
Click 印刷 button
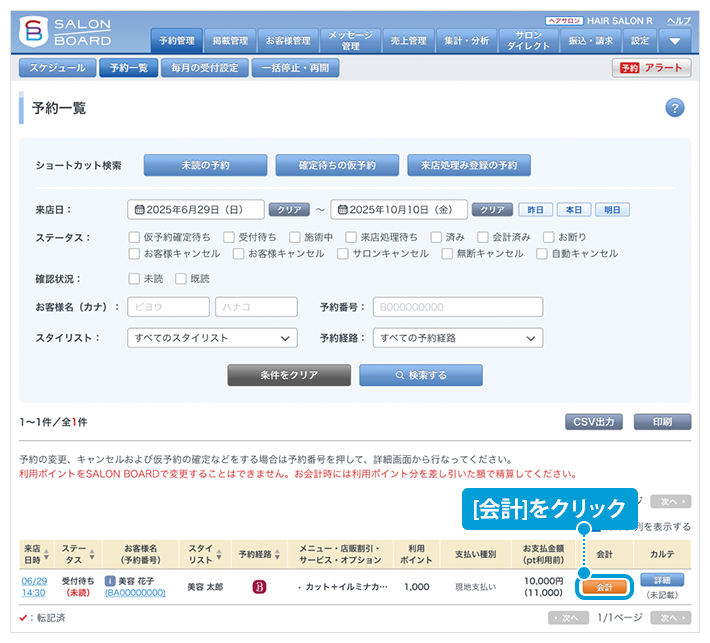662,422
